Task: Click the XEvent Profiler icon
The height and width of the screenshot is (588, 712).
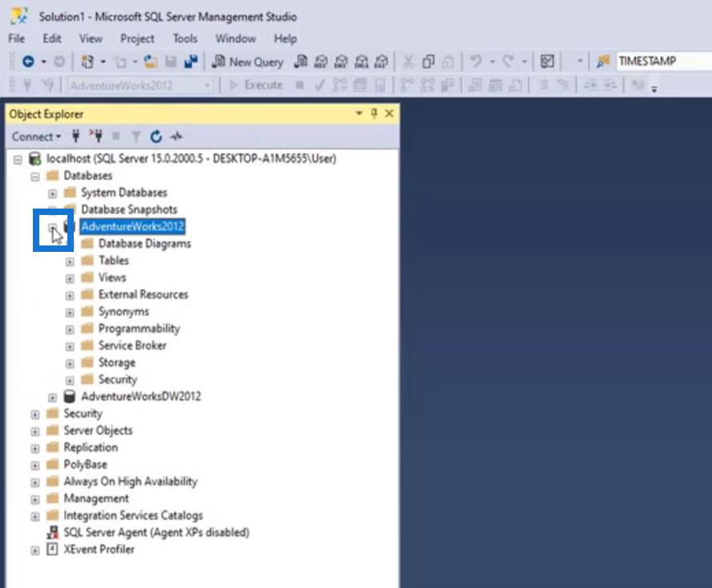Action: pyautogui.click(x=53, y=549)
